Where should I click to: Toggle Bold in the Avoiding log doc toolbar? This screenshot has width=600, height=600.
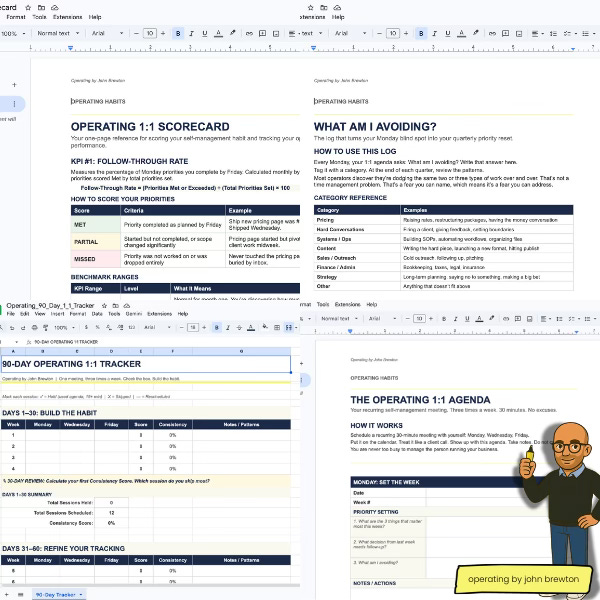point(421,34)
